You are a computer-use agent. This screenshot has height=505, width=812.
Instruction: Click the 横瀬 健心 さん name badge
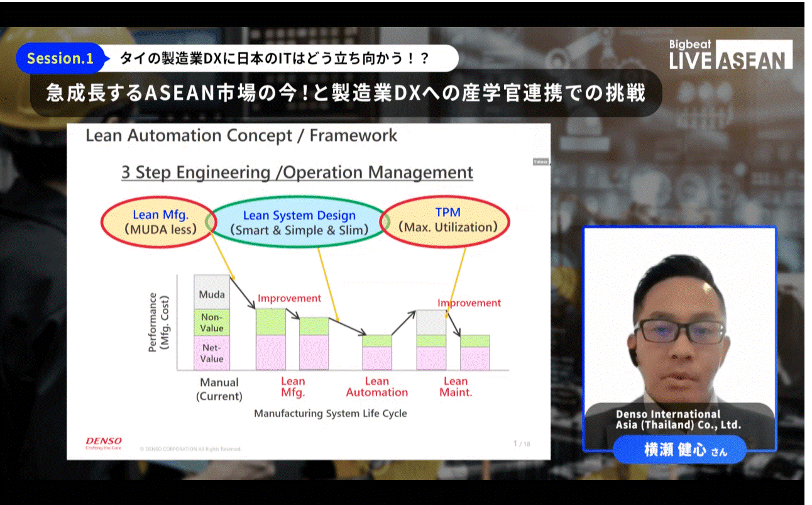click(x=679, y=450)
